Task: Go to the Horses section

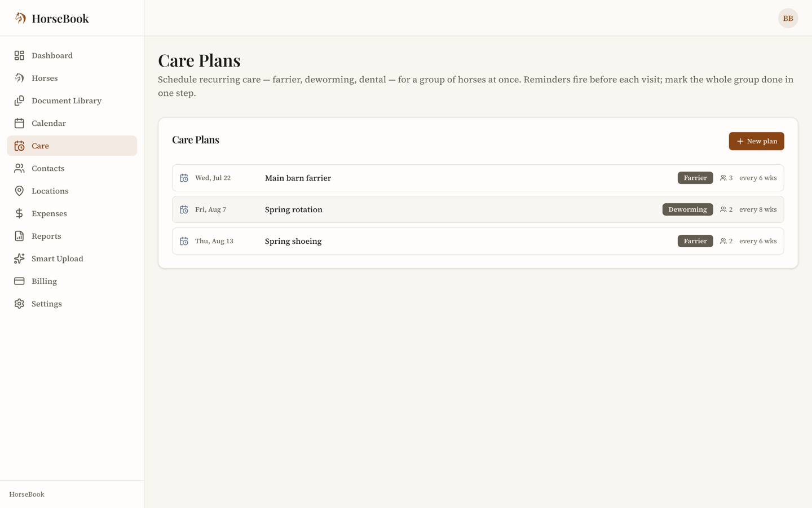Action: (x=72, y=78)
